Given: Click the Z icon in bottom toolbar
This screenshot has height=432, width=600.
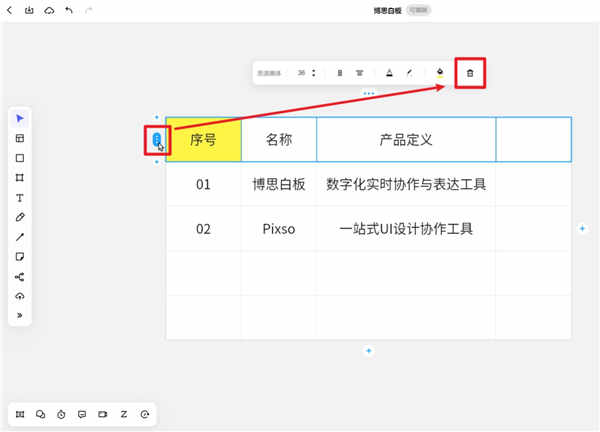Looking at the screenshot, I should coord(124,414).
